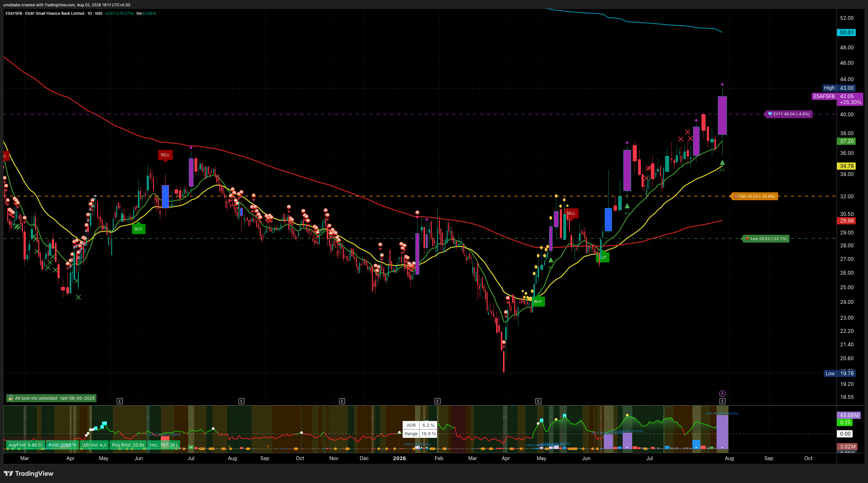Click the Low 19.78 price label
Screen dimensions: 868x483
tap(839, 373)
